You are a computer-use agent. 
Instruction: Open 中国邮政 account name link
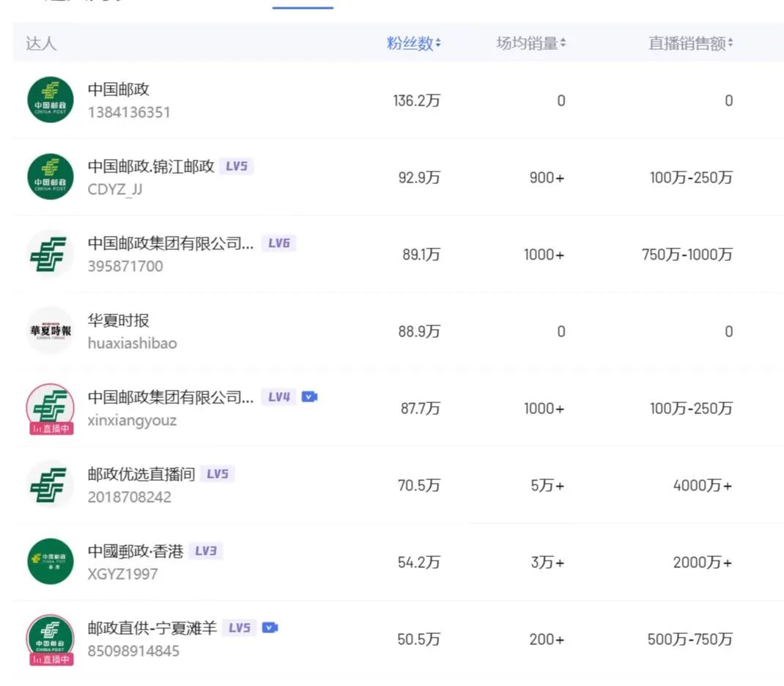pos(119,89)
